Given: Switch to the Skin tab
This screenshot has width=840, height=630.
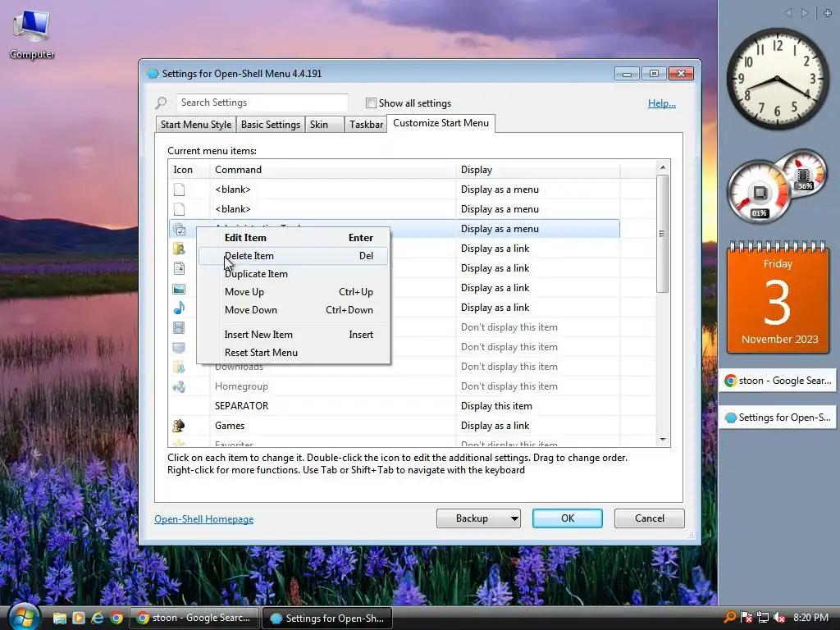Looking at the screenshot, I should coord(324,125).
